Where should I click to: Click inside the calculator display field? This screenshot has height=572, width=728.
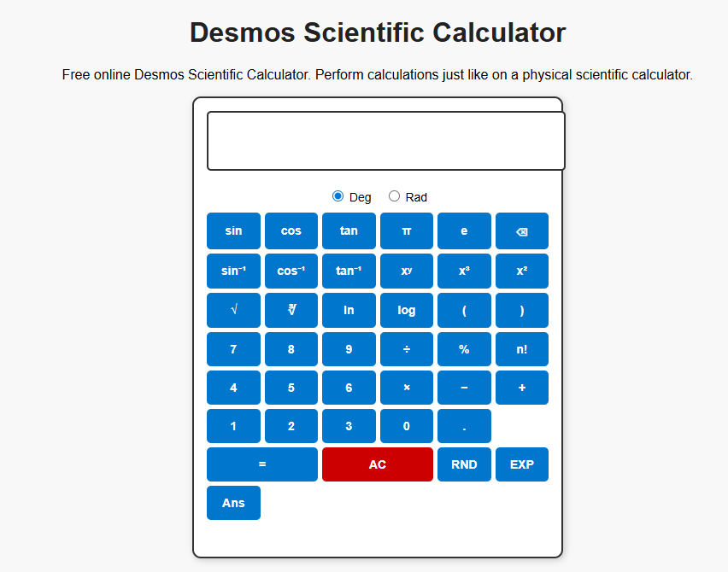(385, 140)
